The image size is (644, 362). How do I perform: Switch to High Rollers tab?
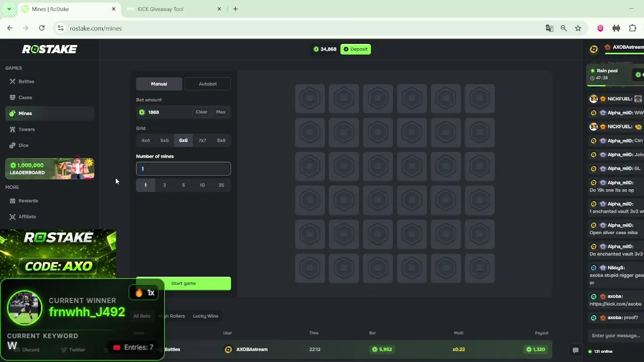(x=172, y=316)
